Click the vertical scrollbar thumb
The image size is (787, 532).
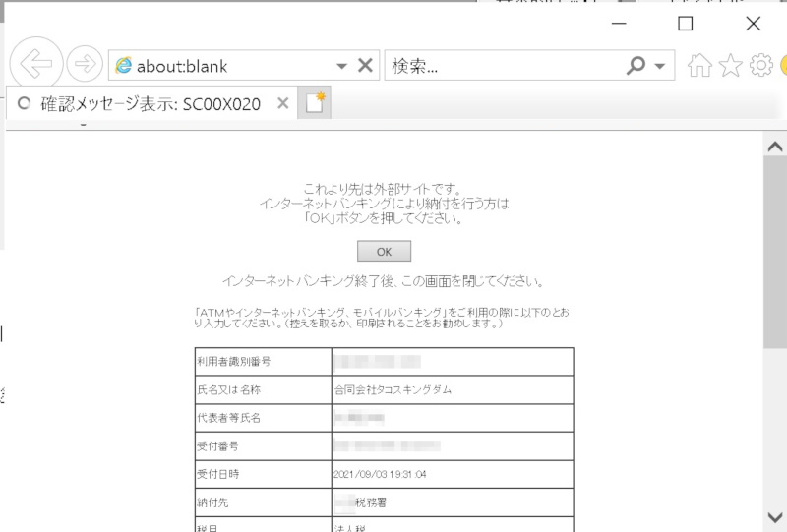(775, 253)
